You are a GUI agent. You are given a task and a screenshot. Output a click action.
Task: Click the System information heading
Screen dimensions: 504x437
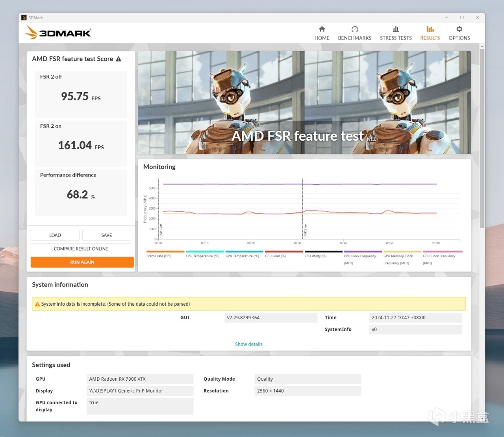coord(60,285)
